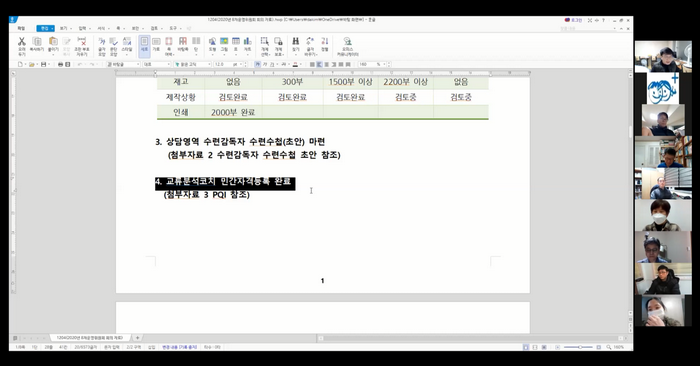Open the File menu
Viewport: 700px width, 366px height.
(21, 28)
